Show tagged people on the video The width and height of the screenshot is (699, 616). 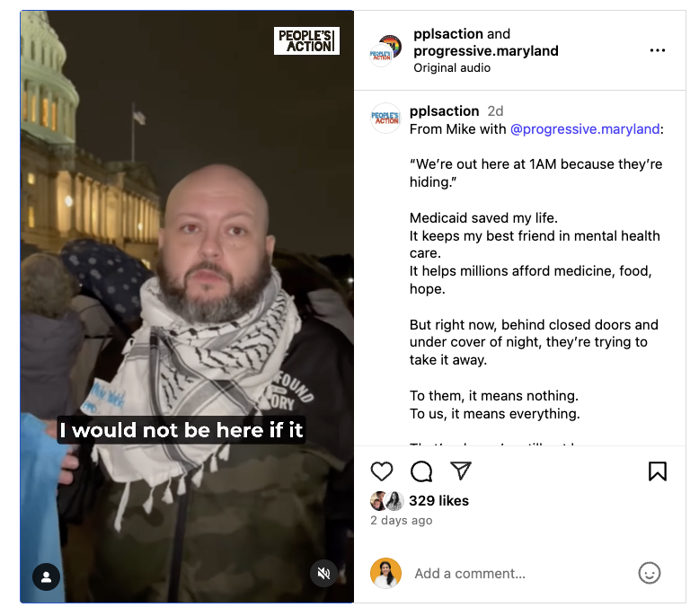pos(46,576)
